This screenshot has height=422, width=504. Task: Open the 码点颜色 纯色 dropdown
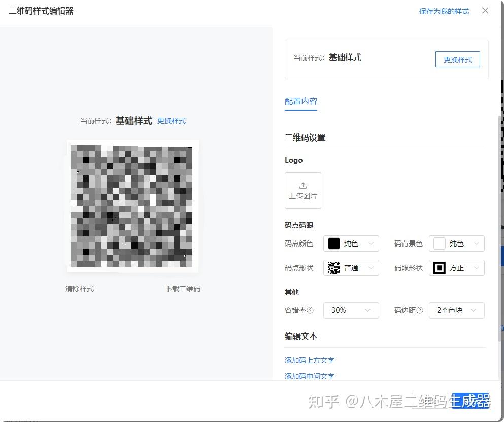coord(351,243)
